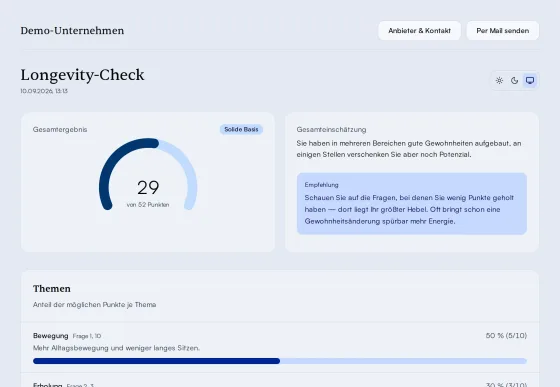Image resolution: width=560 pixels, height=387 pixels.
Task: Click Per Mail senden button
Action: [x=502, y=31]
